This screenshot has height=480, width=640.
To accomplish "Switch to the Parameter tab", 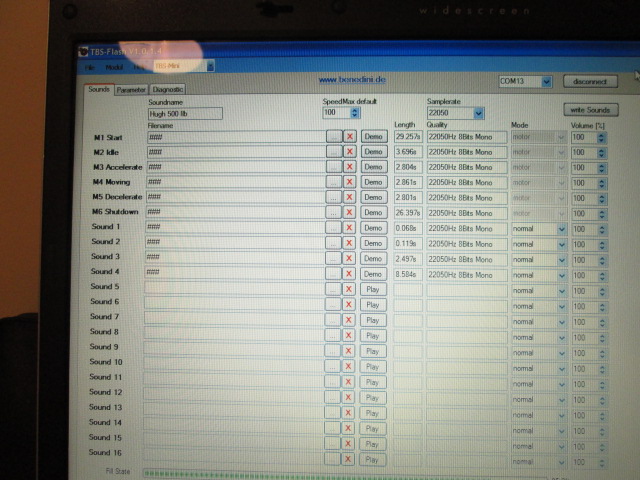I will (x=131, y=89).
